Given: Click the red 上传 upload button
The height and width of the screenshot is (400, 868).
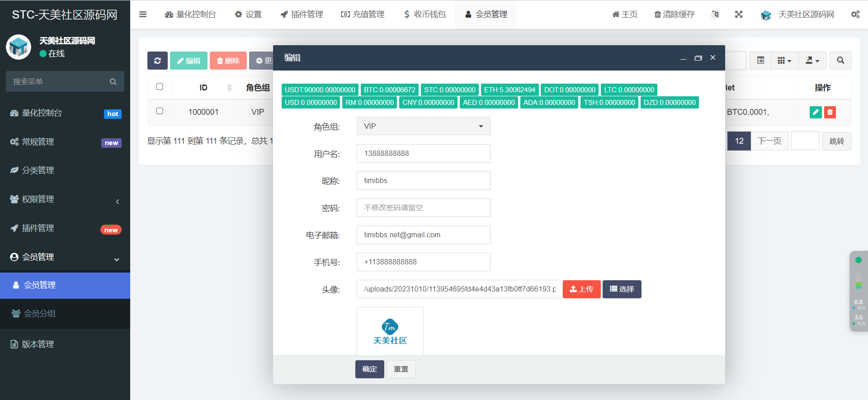Looking at the screenshot, I should click(582, 289).
